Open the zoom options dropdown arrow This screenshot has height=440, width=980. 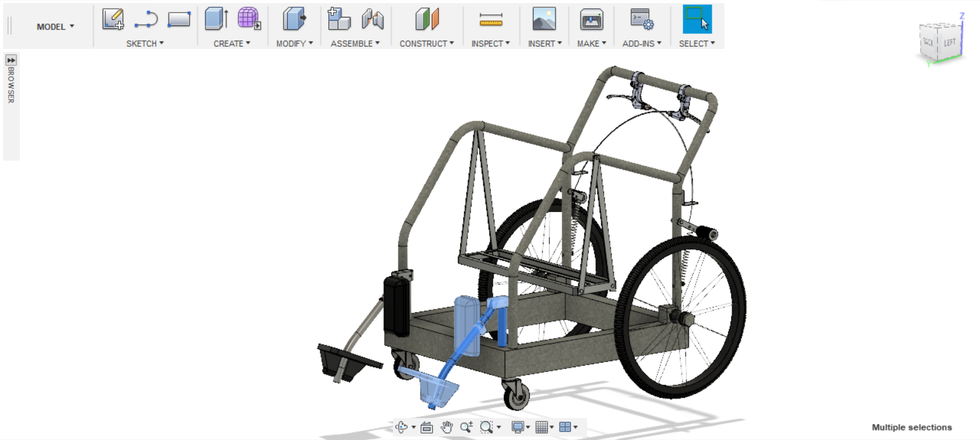pos(499,427)
